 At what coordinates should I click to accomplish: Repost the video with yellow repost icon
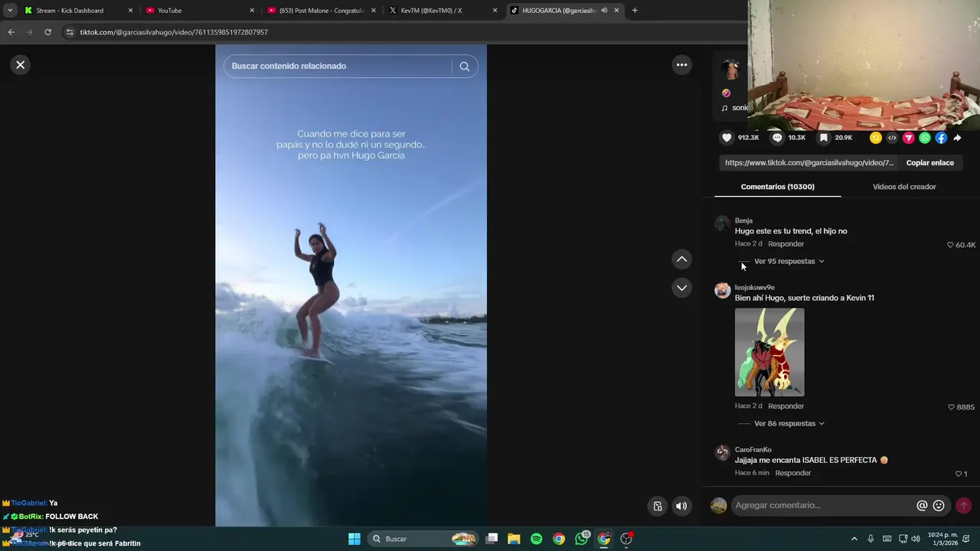click(876, 138)
